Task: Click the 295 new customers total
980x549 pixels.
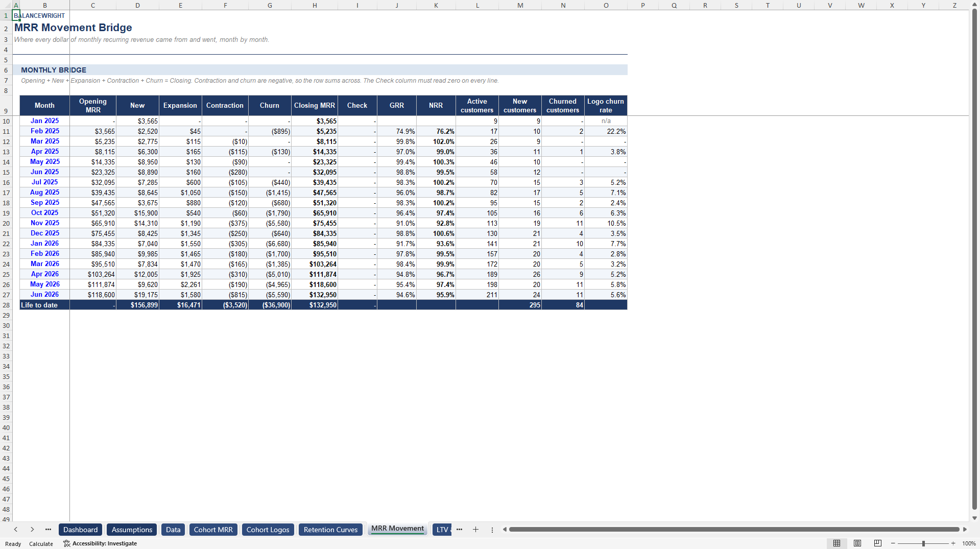Action: coord(520,305)
